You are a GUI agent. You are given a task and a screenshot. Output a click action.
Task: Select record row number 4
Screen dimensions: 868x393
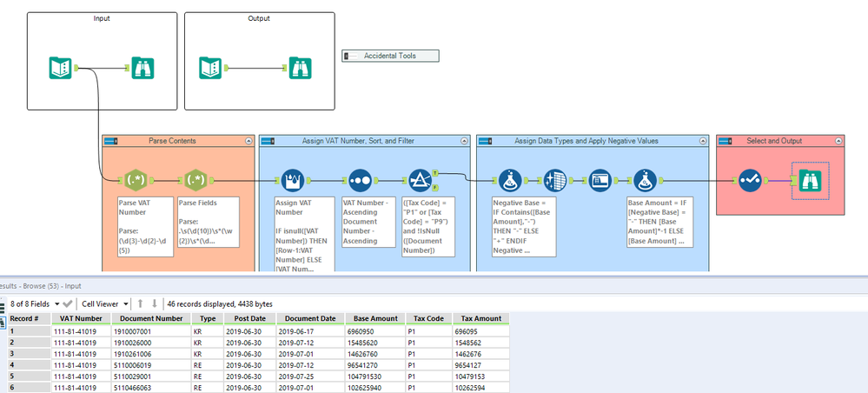click(30, 366)
